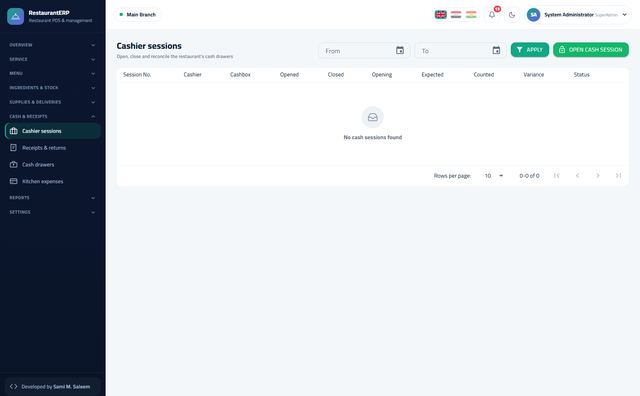
Task: Sort by Counted column header
Action: pyautogui.click(x=484, y=75)
